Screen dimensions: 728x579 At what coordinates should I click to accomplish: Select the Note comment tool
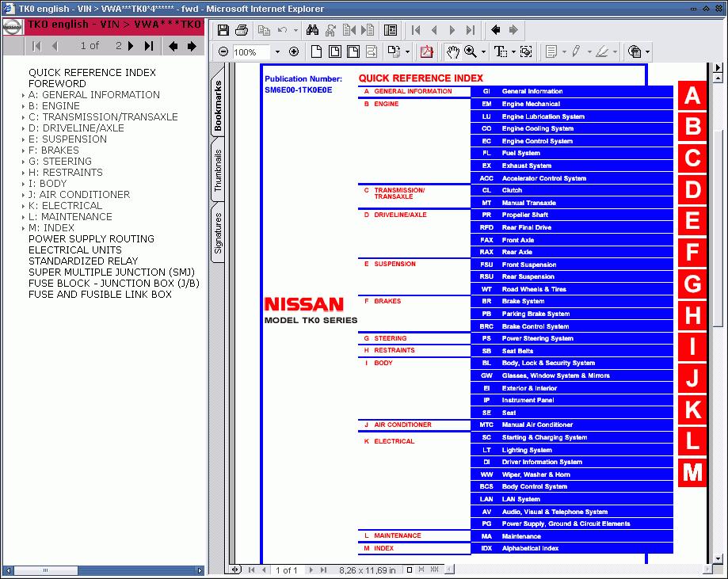click(551, 51)
